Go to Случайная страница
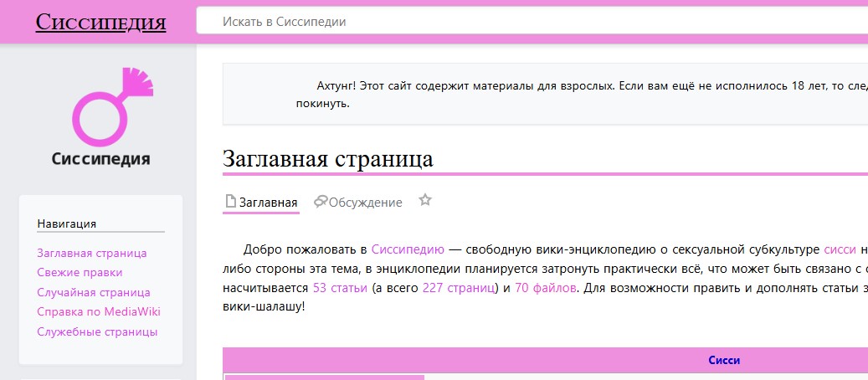The height and width of the screenshot is (380, 868). coord(94,292)
